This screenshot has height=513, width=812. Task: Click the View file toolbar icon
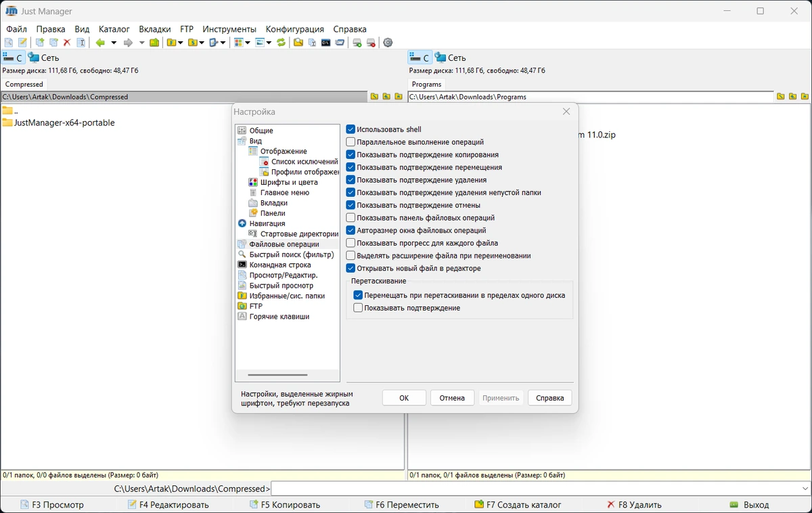[x=9, y=43]
